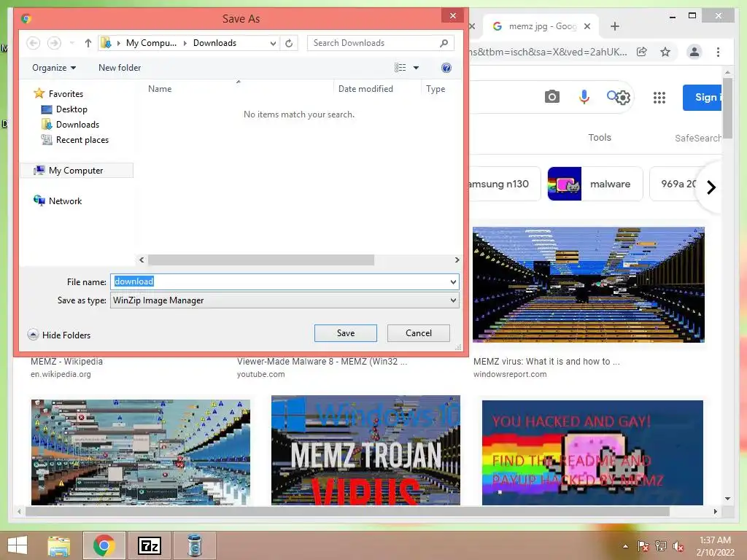This screenshot has width=747, height=560.
Task: Open MEMZ TROJAN VIRUS thumbnail
Action: [x=366, y=450]
